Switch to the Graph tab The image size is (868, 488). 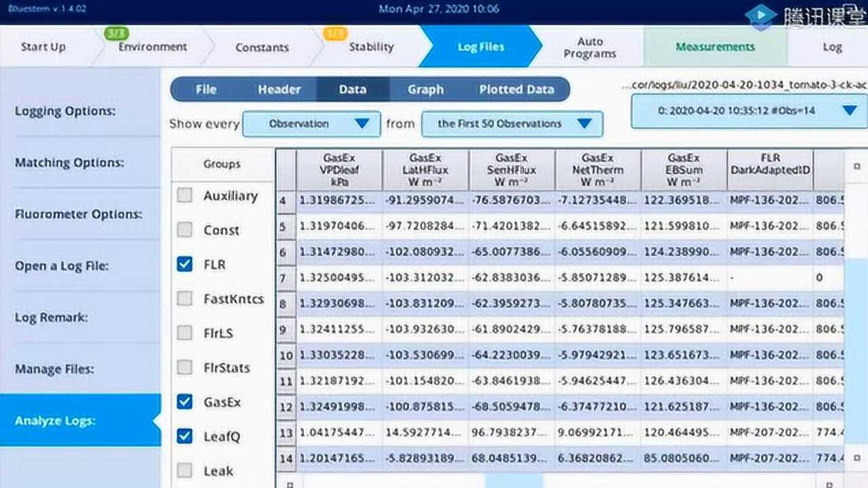425,89
